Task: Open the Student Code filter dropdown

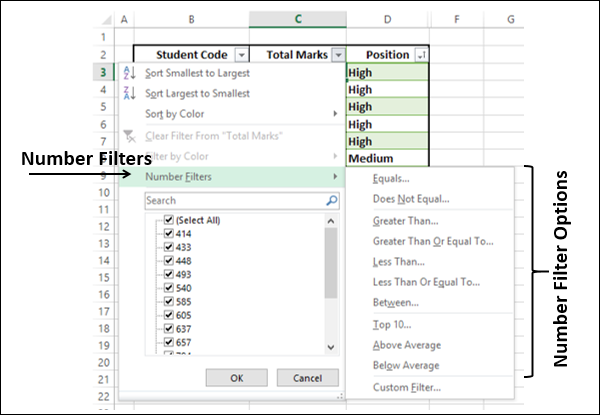Action: click(241, 55)
